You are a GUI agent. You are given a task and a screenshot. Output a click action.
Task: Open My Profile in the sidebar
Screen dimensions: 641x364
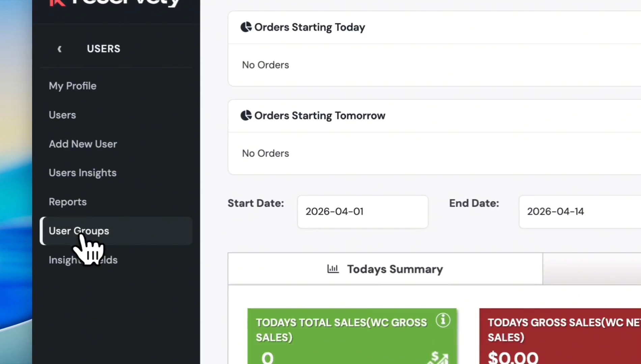click(x=73, y=86)
